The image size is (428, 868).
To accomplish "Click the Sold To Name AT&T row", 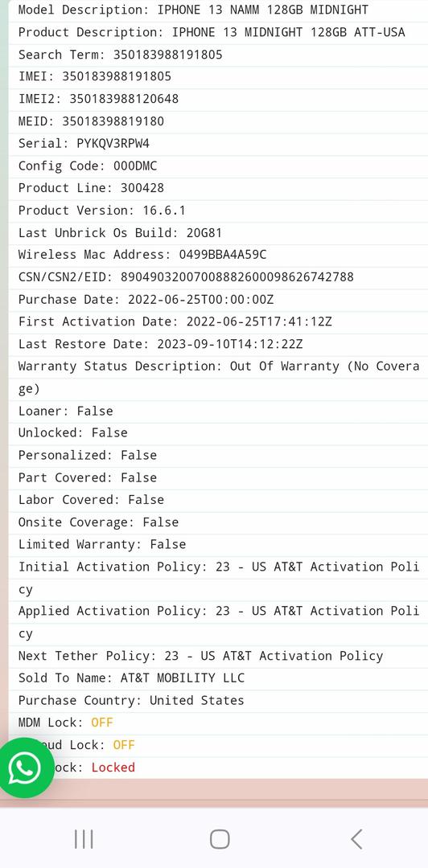I will pyautogui.click(x=219, y=678).
